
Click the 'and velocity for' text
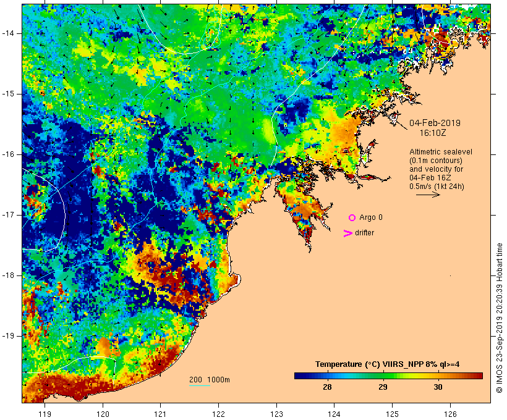436,169
